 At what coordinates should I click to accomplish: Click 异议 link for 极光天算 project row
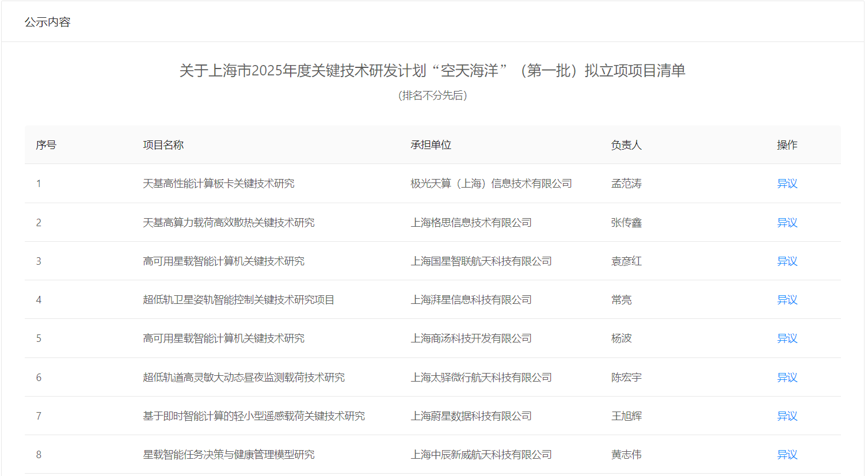787,184
